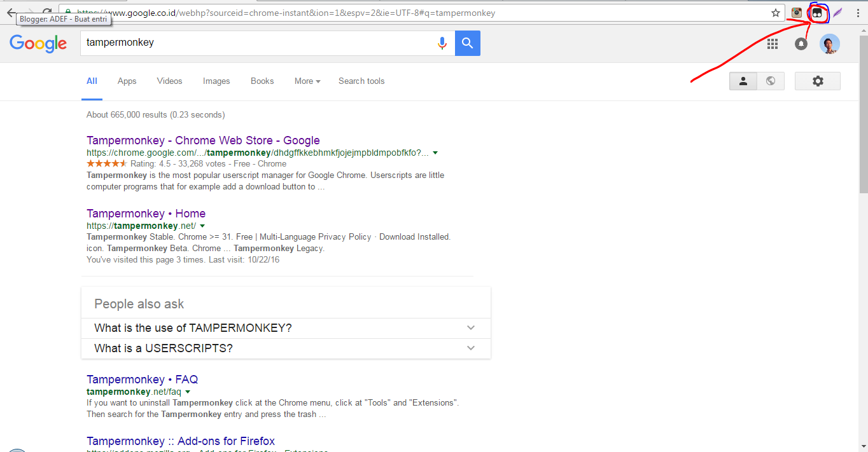Open the Google account avatar
868x452 pixels.
tap(830, 43)
